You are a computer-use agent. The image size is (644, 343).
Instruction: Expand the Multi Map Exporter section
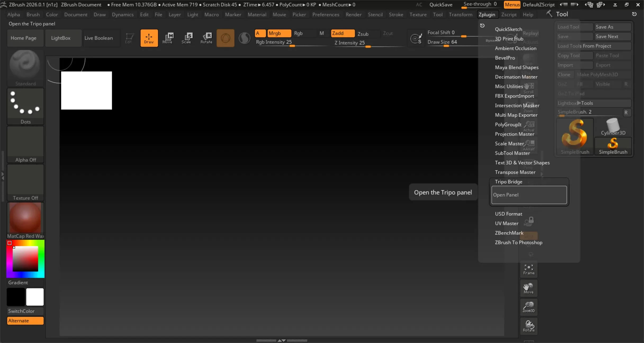pos(516,115)
